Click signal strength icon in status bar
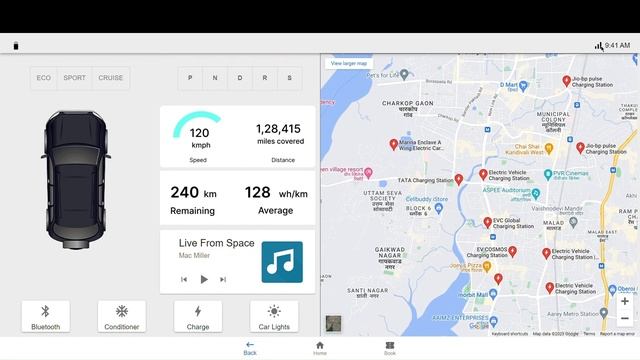The image size is (640, 360). coord(598,46)
